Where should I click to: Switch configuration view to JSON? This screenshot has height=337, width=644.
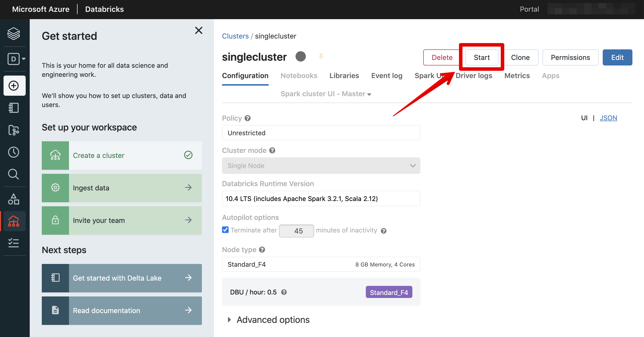coord(609,118)
